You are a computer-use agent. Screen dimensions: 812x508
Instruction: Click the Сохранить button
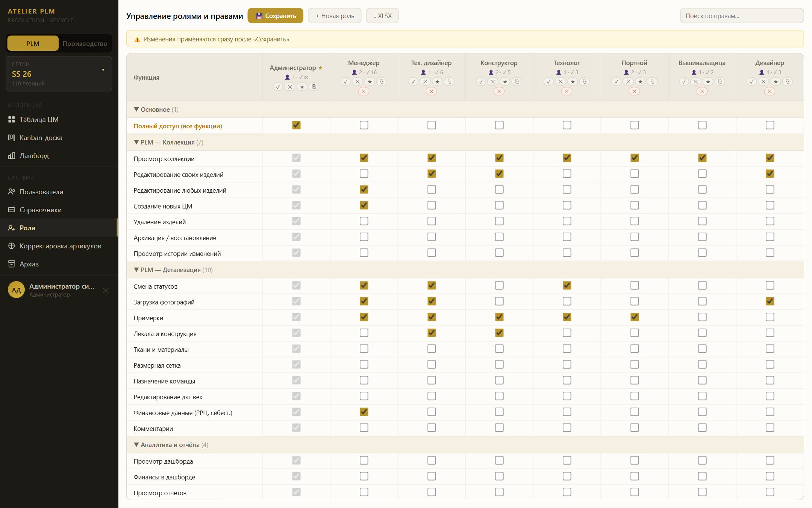(x=276, y=16)
